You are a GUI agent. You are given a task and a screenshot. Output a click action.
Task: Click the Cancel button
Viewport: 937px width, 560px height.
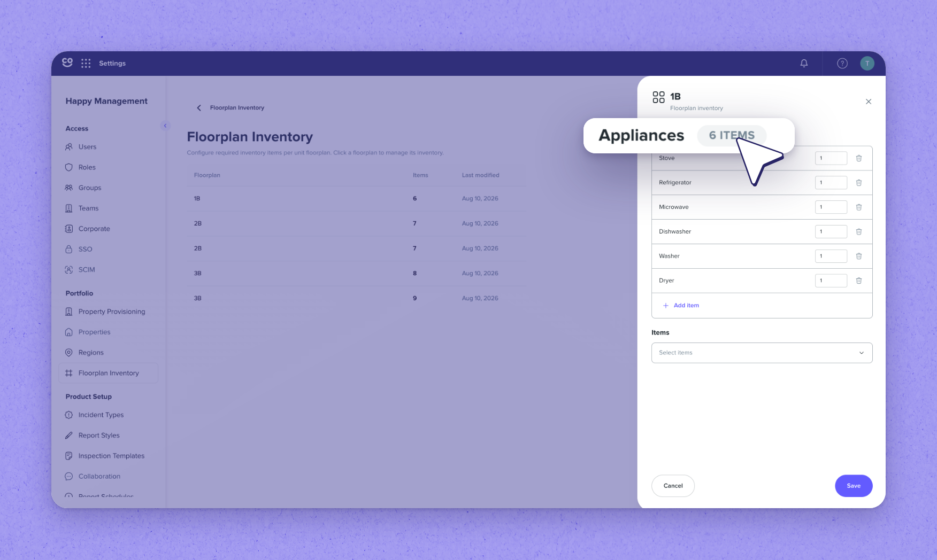(673, 486)
